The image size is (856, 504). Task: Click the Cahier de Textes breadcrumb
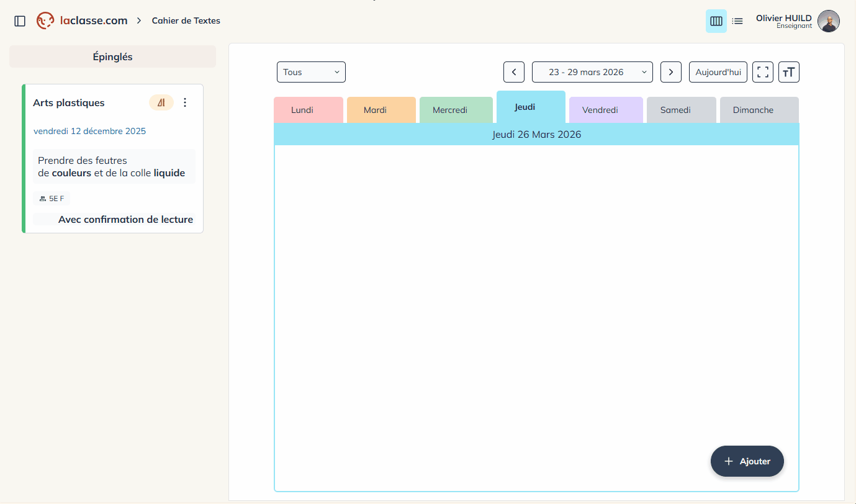186,21
